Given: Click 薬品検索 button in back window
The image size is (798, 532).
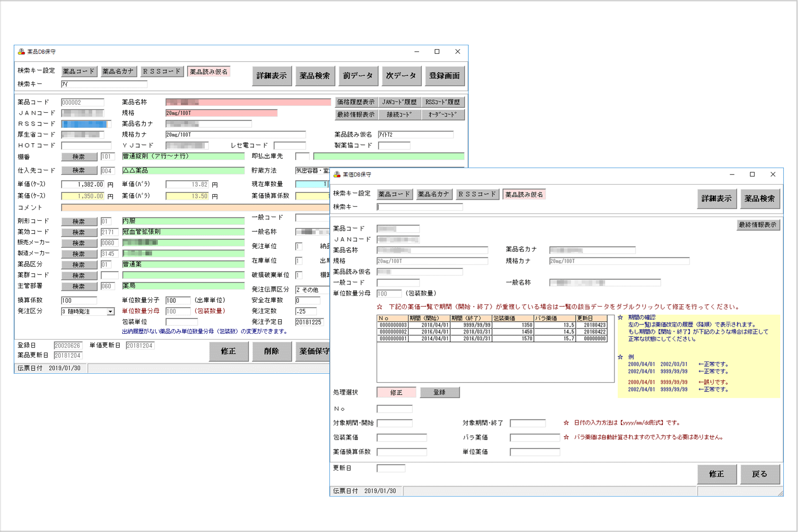Looking at the screenshot, I should (x=314, y=76).
